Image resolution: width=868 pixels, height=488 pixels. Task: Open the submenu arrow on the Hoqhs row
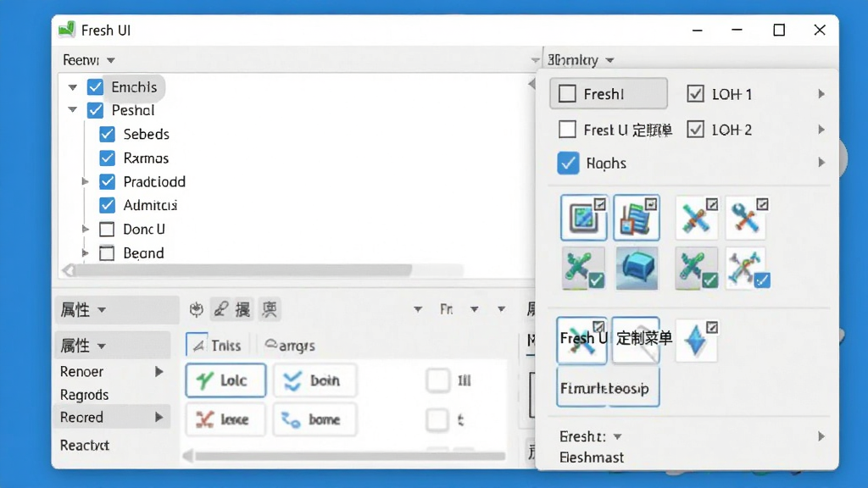click(x=821, y=163)
